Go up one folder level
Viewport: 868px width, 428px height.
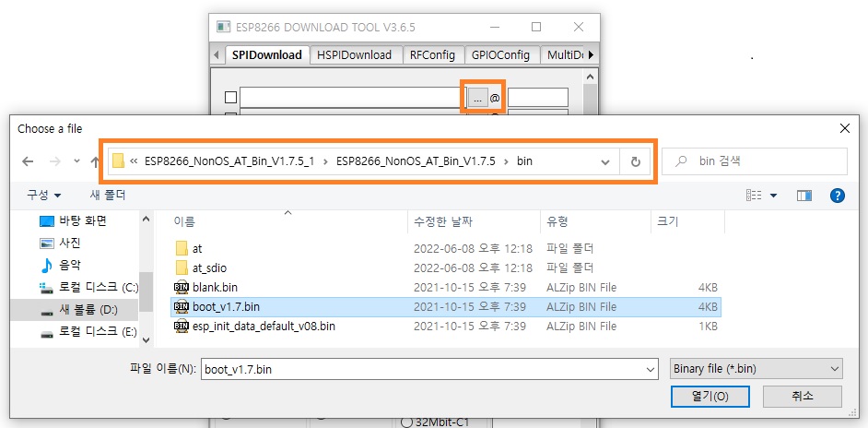(x=95, y=161)
